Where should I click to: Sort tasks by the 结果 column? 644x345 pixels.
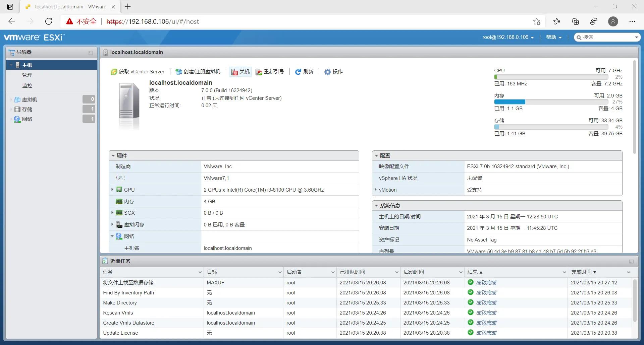point(516,272)
